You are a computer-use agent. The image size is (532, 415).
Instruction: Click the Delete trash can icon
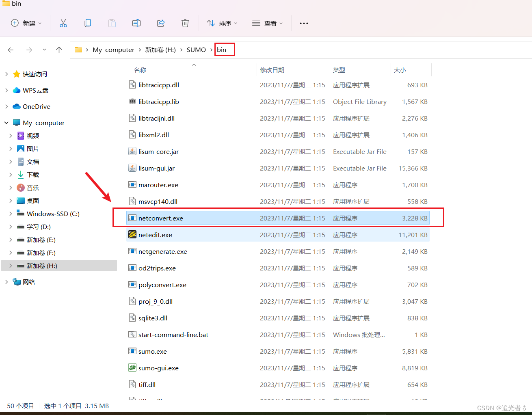coord(185,23)
